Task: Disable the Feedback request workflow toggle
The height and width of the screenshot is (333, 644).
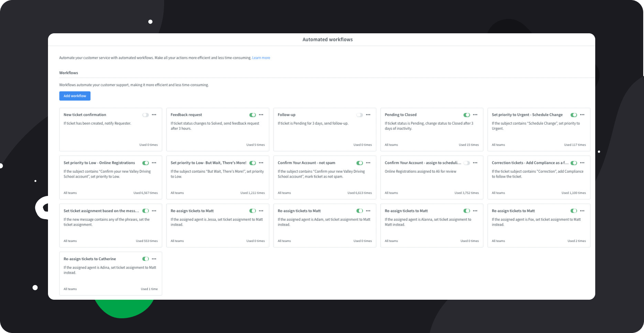Action: pos(253,115)
